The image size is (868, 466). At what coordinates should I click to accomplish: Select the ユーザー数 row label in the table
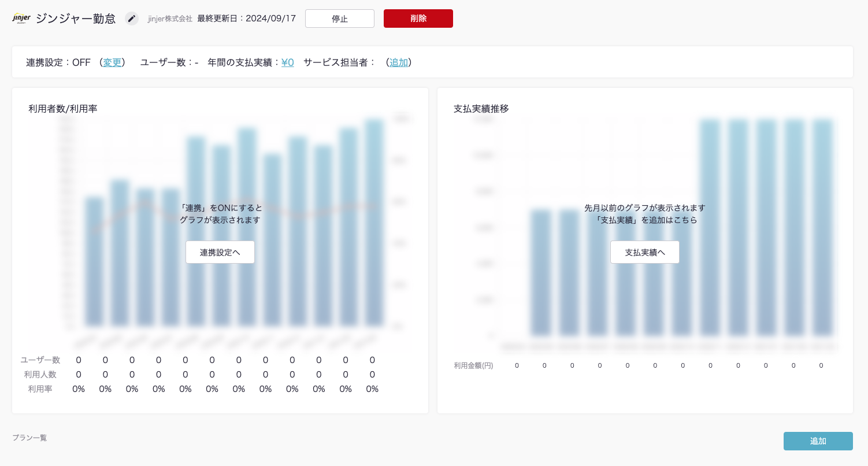[40, 360]
